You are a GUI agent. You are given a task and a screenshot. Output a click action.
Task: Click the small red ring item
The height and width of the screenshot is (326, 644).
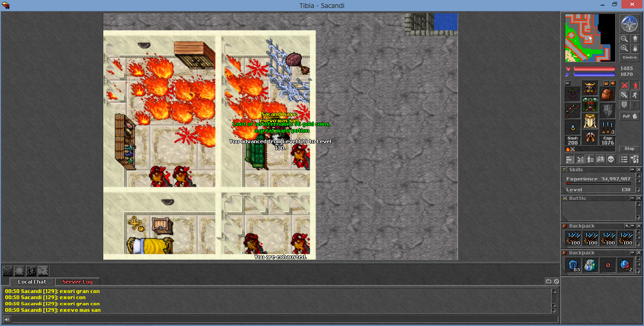pos(608,265)
